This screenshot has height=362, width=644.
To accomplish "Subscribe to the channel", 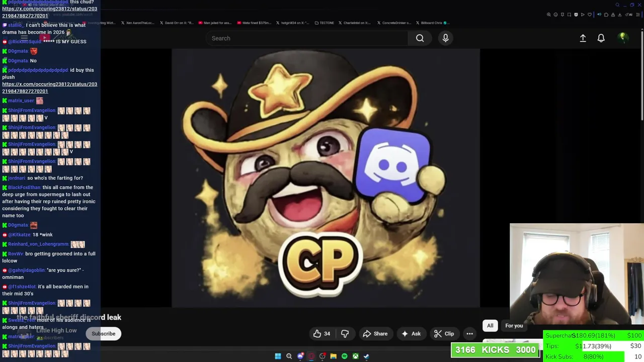I will tap(104, 334).
